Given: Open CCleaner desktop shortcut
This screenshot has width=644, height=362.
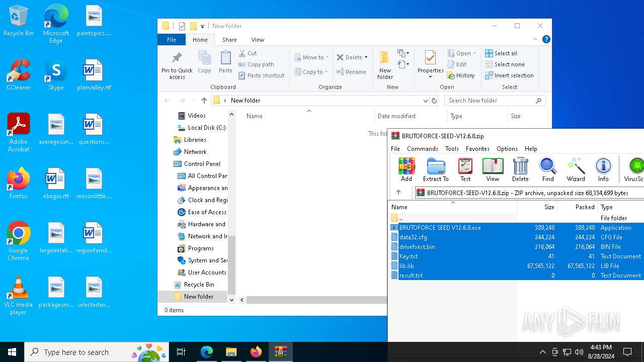Looking at the screenshot, I should click(19, 75).
